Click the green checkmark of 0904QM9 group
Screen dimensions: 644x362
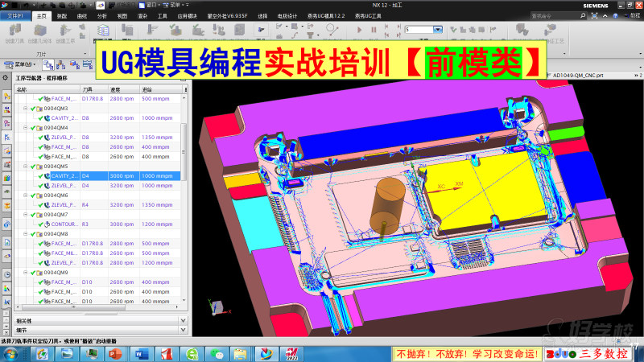pos(32,273)
